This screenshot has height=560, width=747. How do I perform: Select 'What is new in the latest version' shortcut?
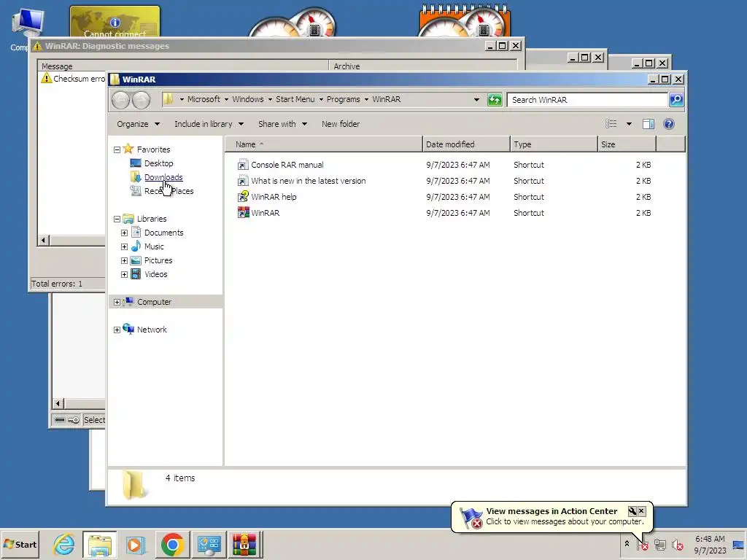309,181
